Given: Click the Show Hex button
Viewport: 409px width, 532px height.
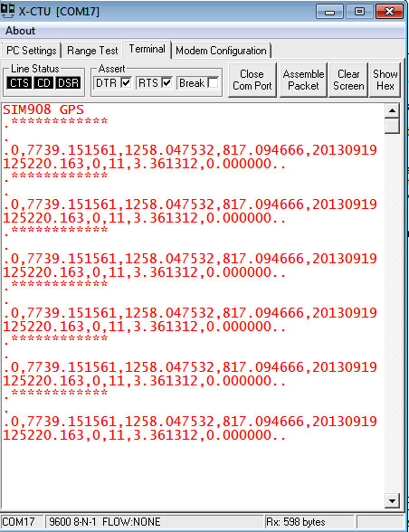Looking at the screenshot, I should click(x=385, y=80).
